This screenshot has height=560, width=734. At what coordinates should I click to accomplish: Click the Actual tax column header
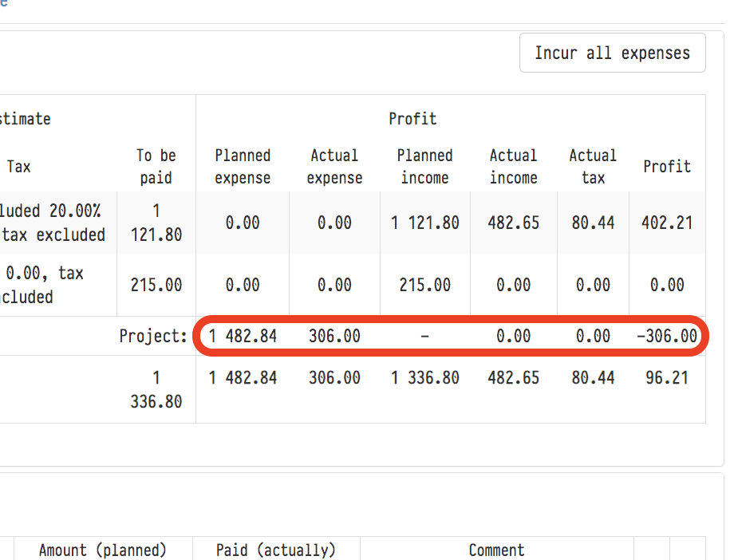(x=592, y=167)
